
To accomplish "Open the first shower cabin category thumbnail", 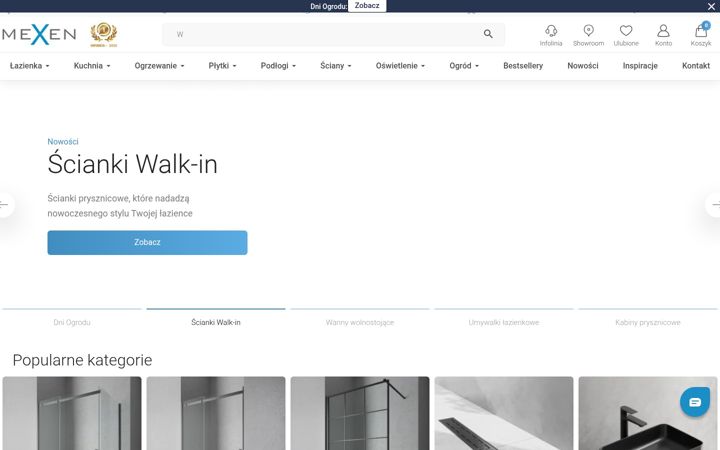I will [x=72, y=413].
